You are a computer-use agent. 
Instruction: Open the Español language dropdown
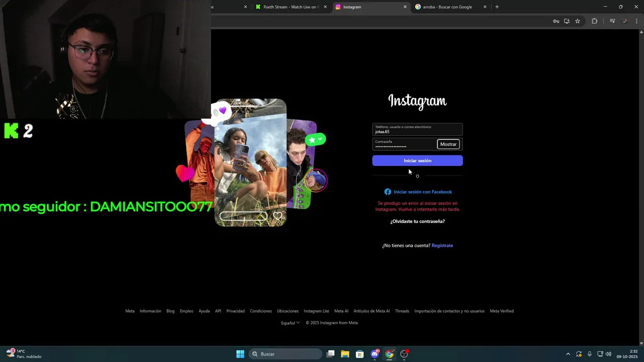pos(290,323)
